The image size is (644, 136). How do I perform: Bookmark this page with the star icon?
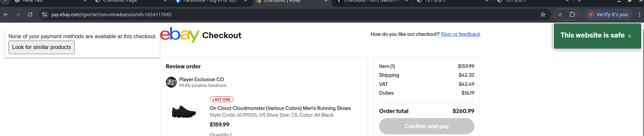543,15
